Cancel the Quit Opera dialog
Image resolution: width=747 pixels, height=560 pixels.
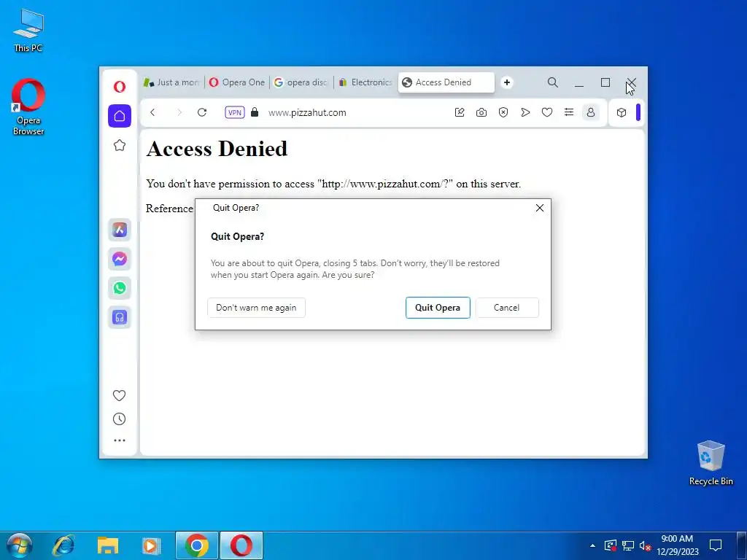507,308
